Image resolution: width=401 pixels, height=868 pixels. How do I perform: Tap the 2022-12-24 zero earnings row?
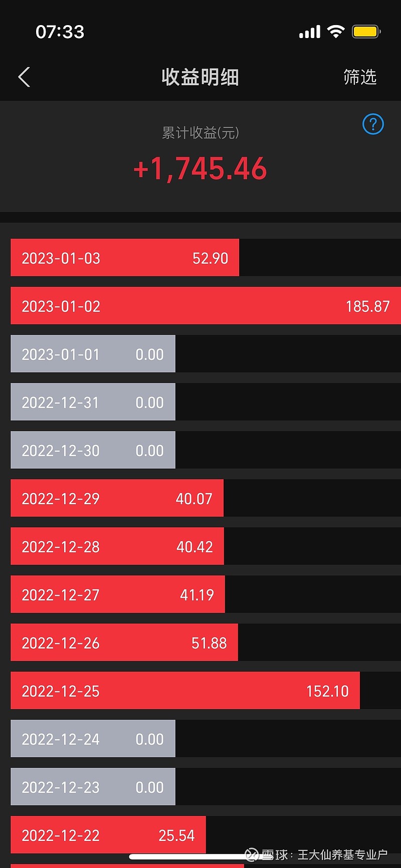(93, 739)
